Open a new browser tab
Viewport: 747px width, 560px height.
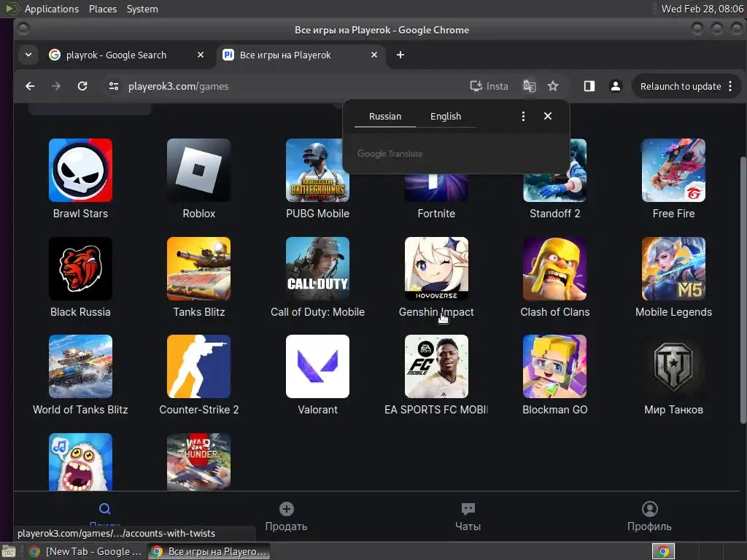pos(400,55)
